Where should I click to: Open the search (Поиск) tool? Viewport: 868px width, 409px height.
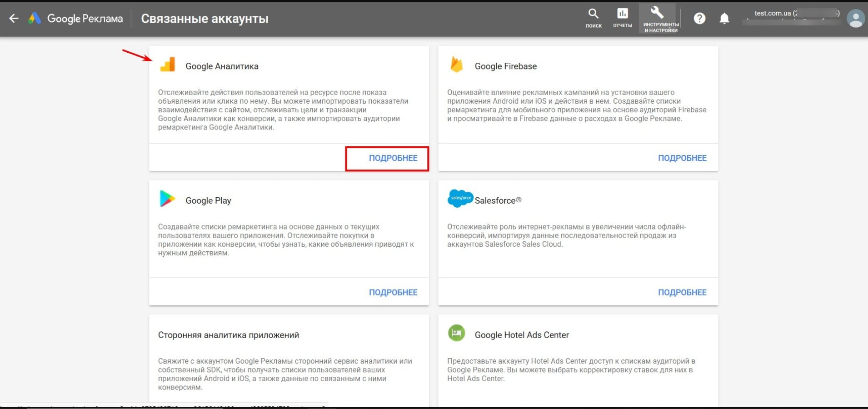click(593, 18)
